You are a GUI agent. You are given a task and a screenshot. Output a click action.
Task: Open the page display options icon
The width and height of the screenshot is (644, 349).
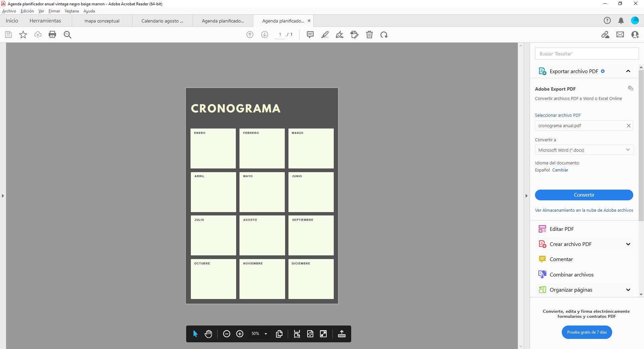click(x=279, y=334)
